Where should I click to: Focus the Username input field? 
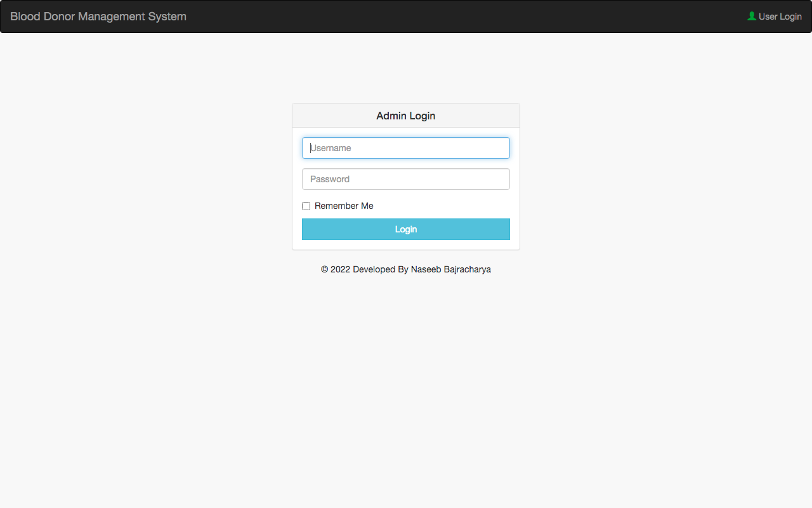[406, 148]
